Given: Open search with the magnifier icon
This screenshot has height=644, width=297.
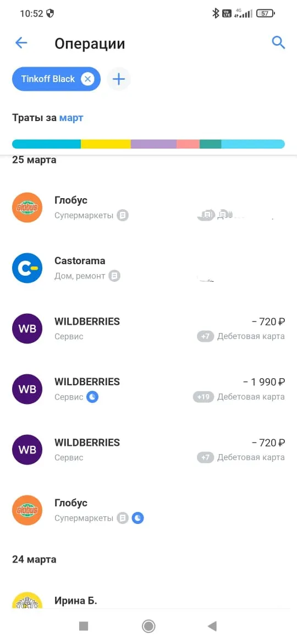Looking at the screenshot, I should [x=278, y=42].
